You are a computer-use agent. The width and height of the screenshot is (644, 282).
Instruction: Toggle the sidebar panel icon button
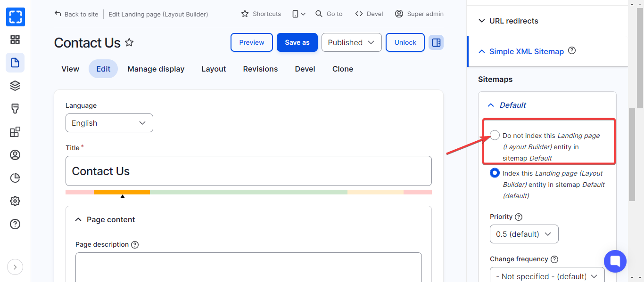click(436, 42)
